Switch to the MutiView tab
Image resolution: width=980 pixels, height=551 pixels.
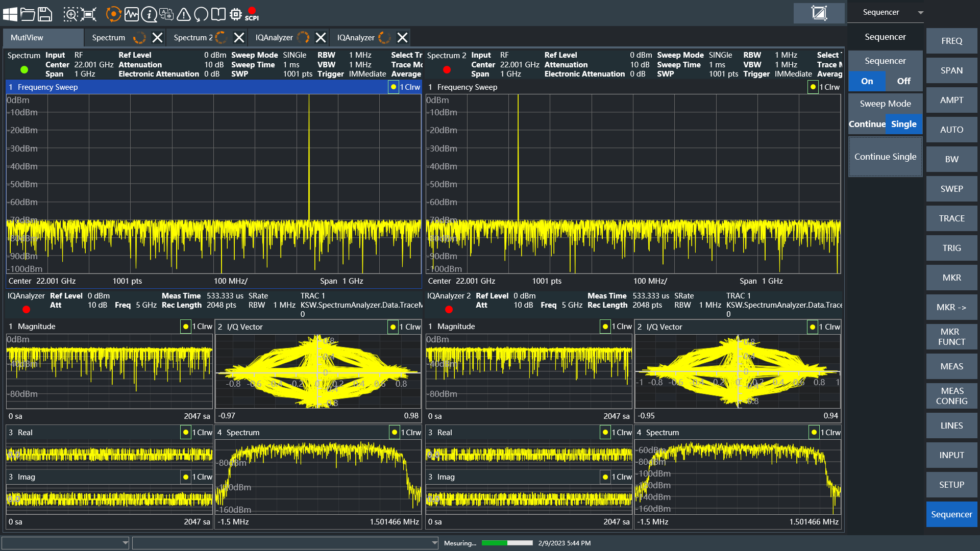[43, 37]
